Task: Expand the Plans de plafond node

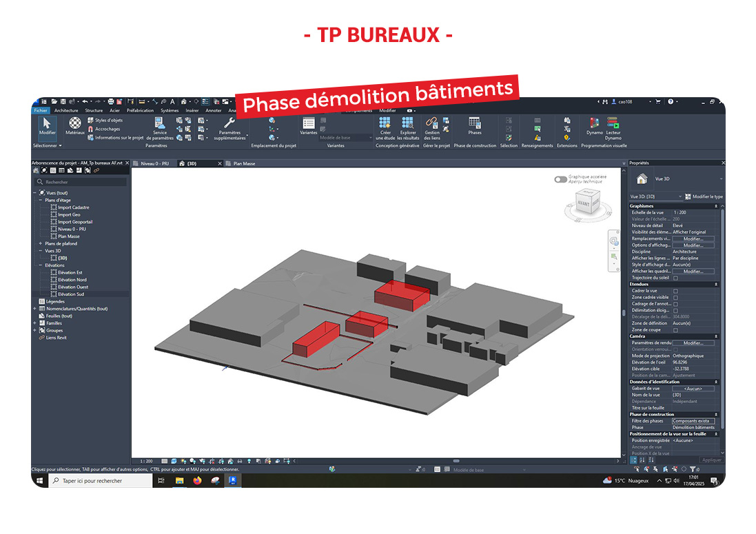Action: pos(41,243)
